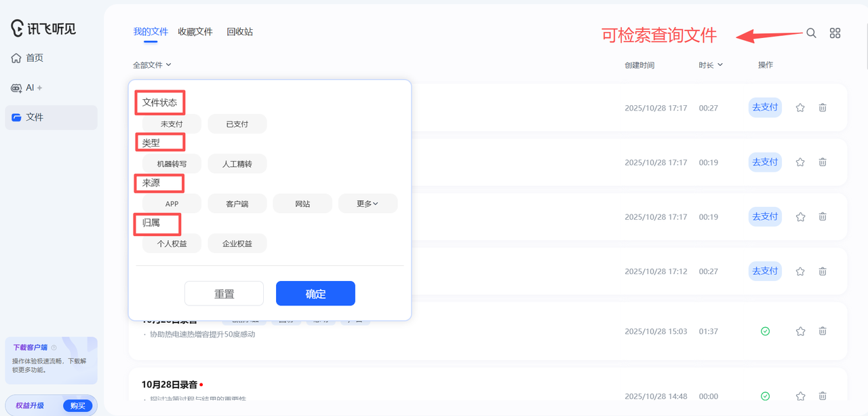Image resolution: width=868 pixels, height=416 pixels.
Task: Expand the 更多 source options
Action: pos(368,204)
